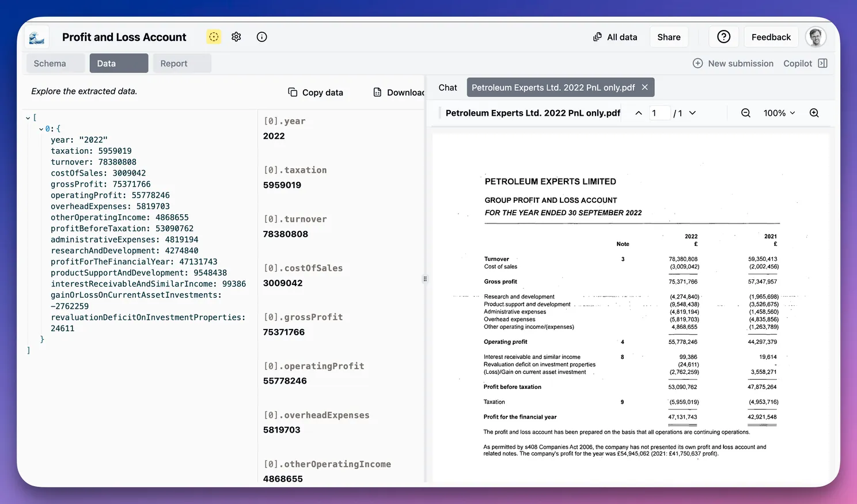
Task: Zoom in on the PDF document
Action: point(814,113)
